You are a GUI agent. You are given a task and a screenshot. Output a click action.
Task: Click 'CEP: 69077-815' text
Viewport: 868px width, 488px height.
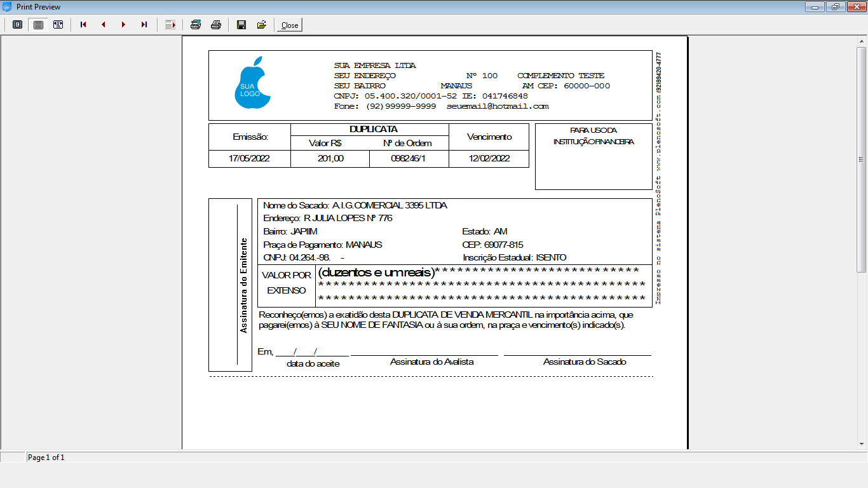(493, 245)
